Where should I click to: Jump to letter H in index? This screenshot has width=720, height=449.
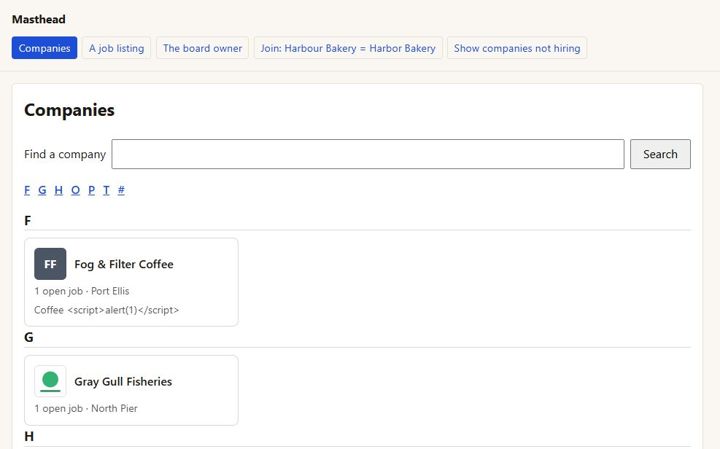[x=58, y=190]
